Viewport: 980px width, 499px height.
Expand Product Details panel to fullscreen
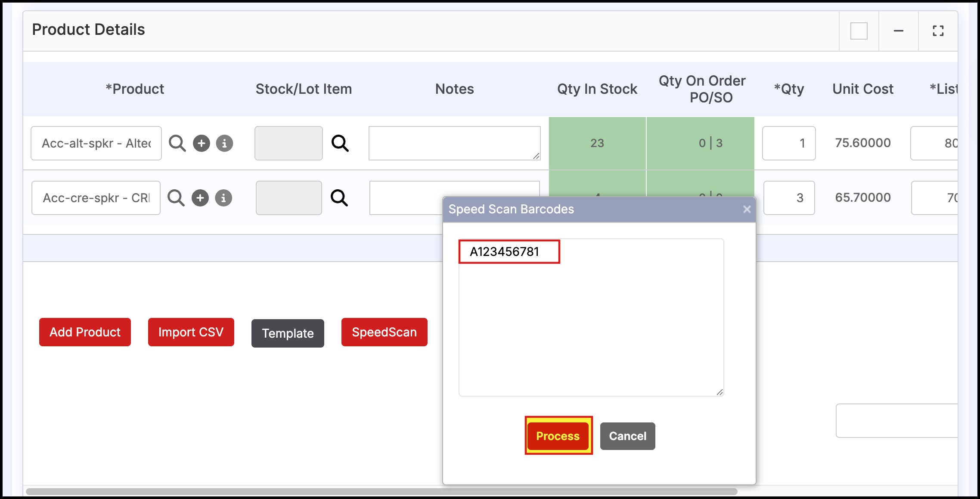click(x=938, y=31)
